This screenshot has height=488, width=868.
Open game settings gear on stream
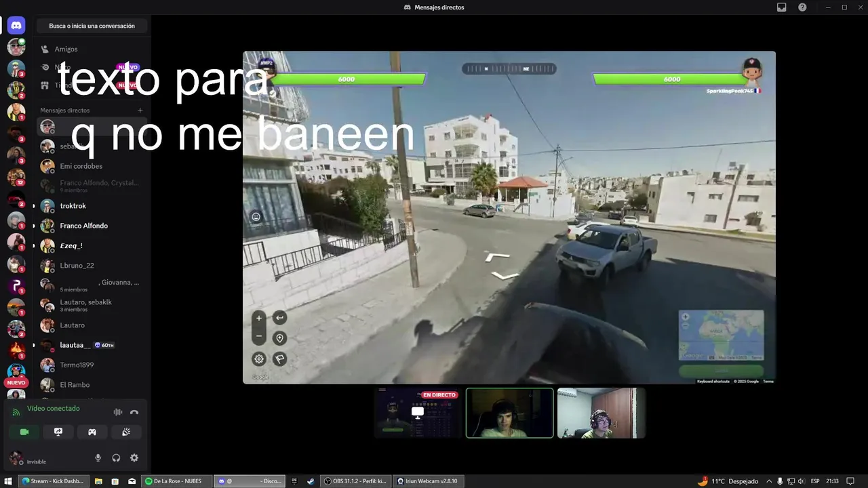tap(258, 359)
